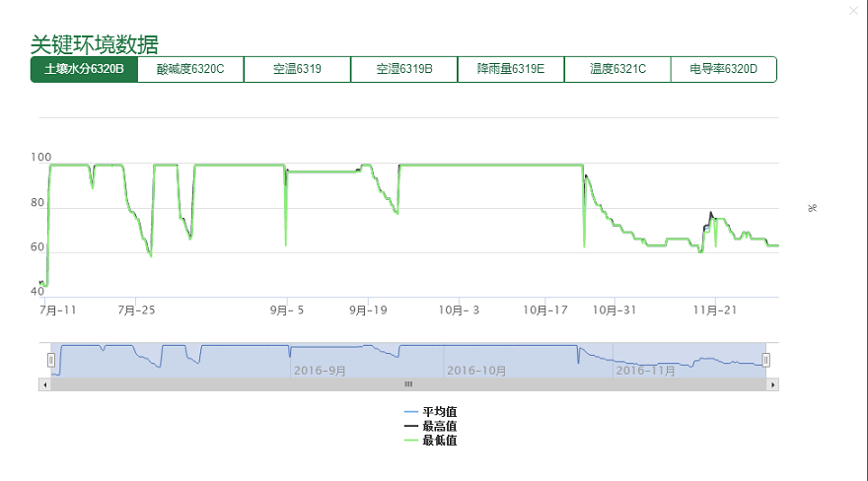Open the 温度6321C tab
Viewport: 868px width, 481px height.
tap(617, 69)
